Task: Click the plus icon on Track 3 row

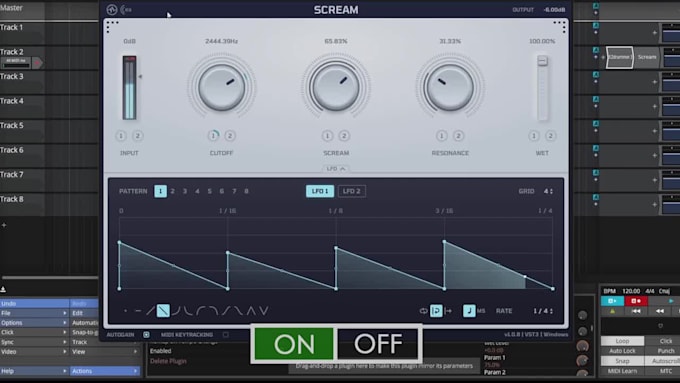Action: pos(654,82)
